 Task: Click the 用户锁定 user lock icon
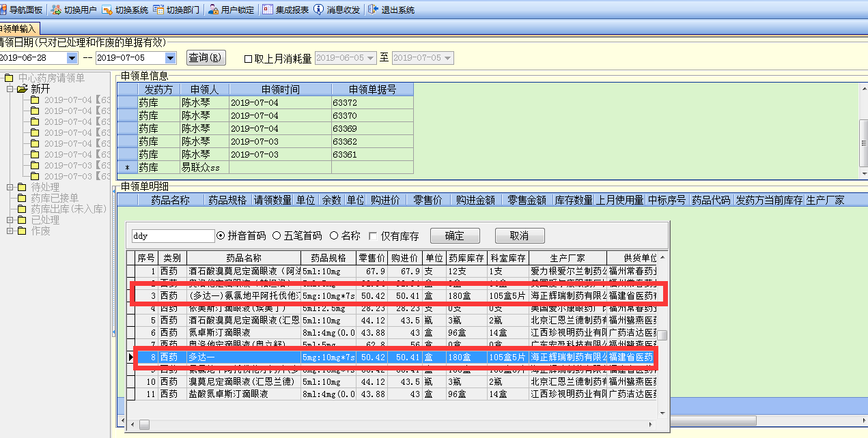(213, 10)
